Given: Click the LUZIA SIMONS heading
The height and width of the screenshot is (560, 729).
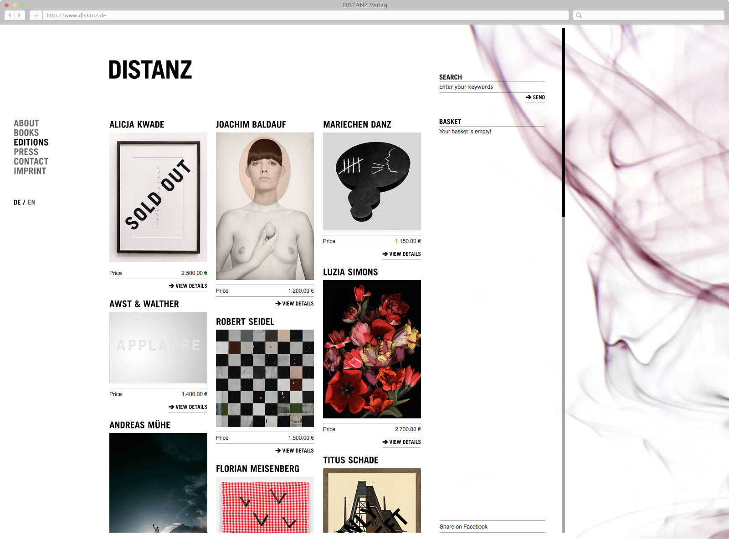Looking at the screenshot, I should click(350, 272).
